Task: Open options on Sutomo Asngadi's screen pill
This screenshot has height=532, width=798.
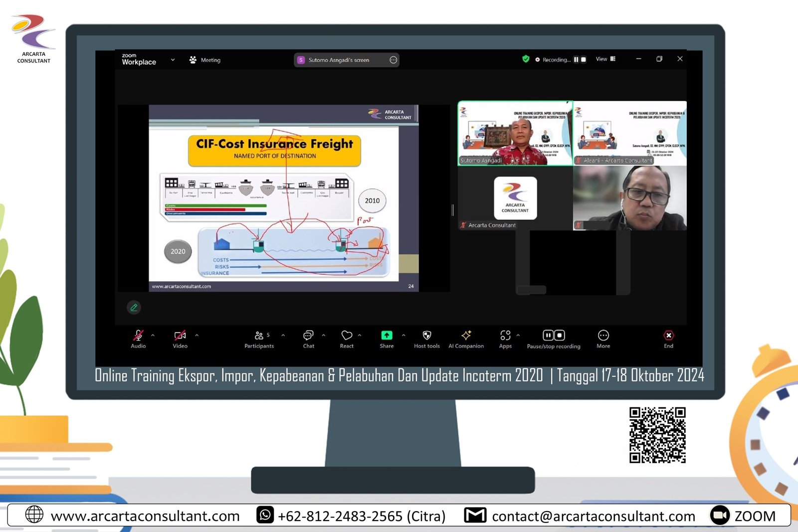Action: [393, 60]
